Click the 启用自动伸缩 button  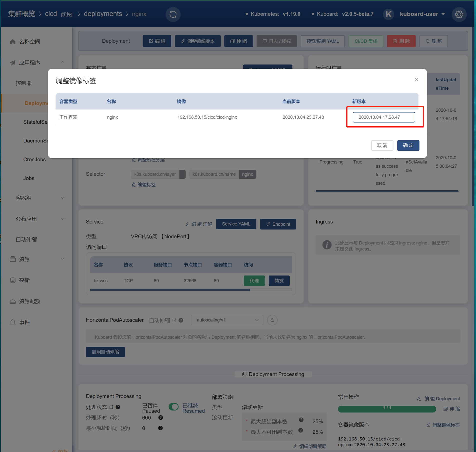[x=105, y=352]
